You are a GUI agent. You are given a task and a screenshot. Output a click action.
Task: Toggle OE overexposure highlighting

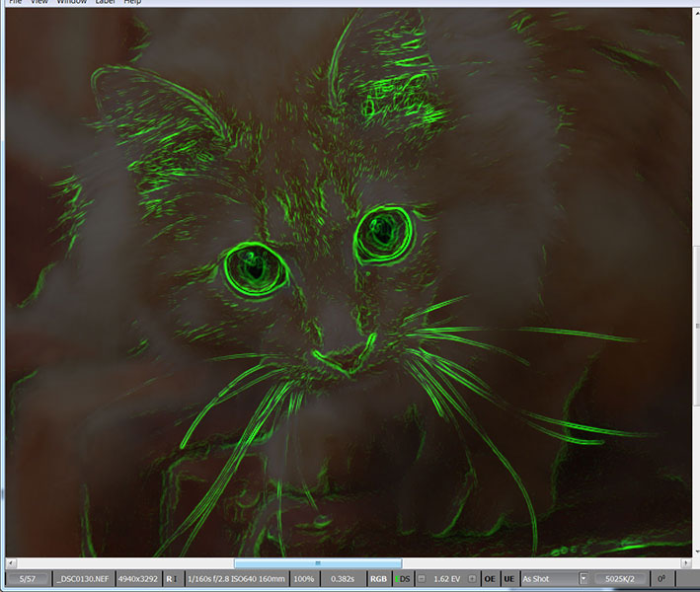[x=489, y=578]
